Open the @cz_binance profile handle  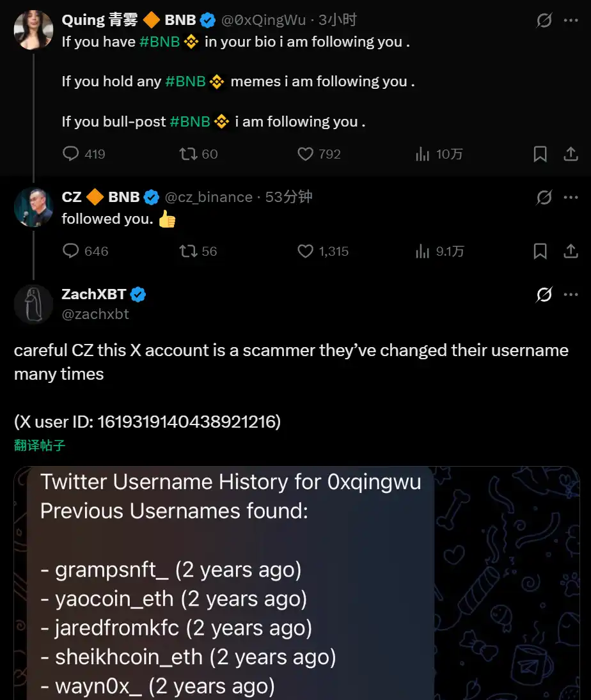click(x=209, y=198)
